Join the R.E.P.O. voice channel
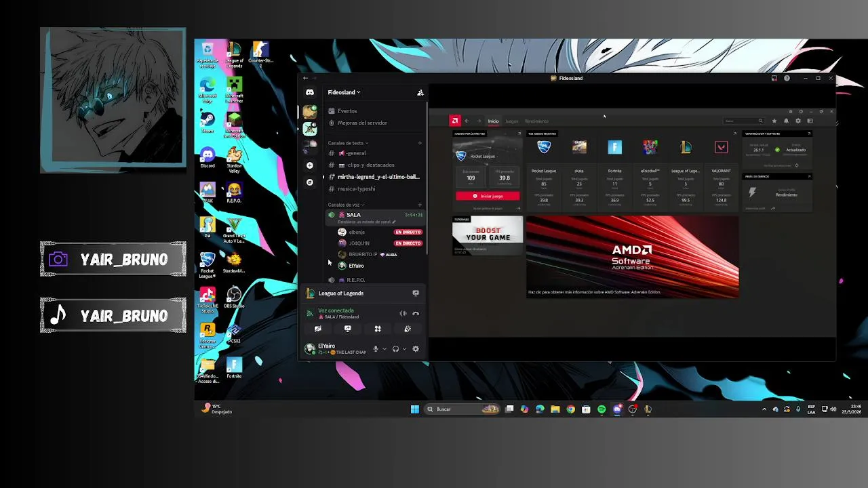The width and height of the screenshot is (868, 488). point(374,279)
